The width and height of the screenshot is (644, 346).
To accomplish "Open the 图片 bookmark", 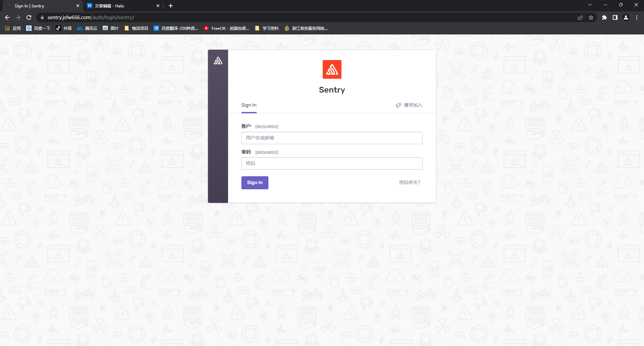I will click(x=111, y=28).
